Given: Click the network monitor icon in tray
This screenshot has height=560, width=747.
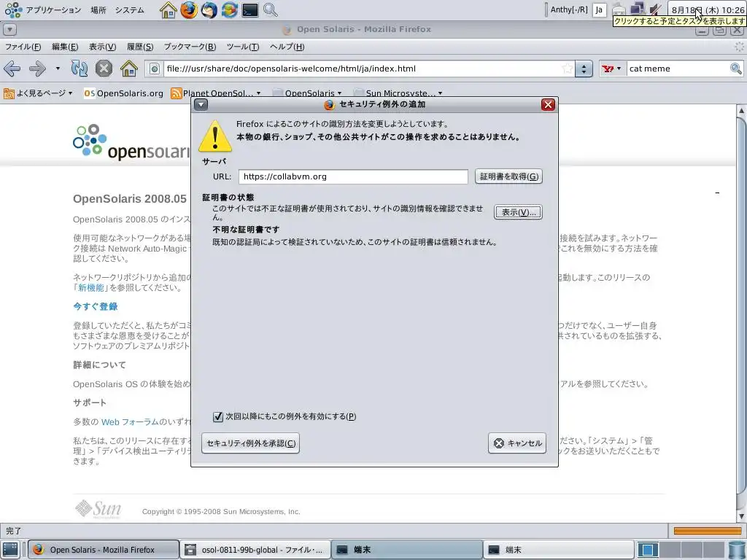Looking at the screenshot, I should (638, 9).
